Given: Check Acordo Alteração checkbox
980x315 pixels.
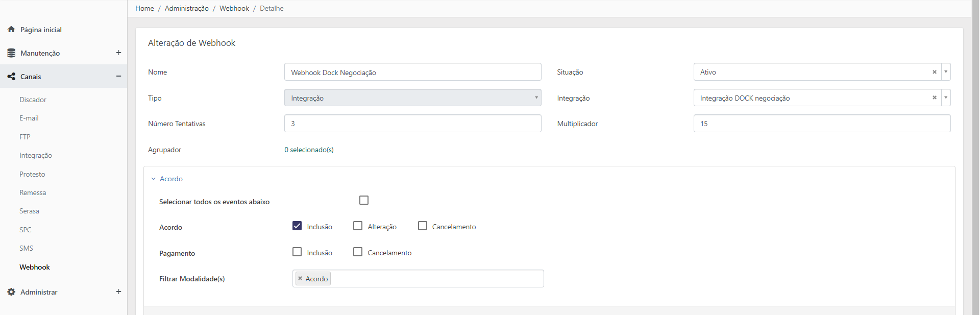Looking at the screenshot, I should pos(358,226).
